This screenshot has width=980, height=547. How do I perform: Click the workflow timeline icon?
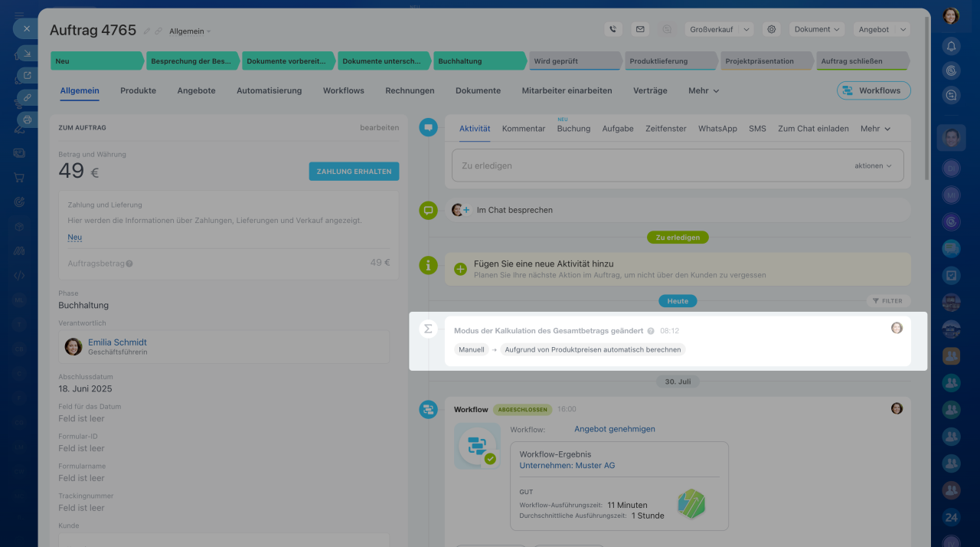click(x=428, y=409)
